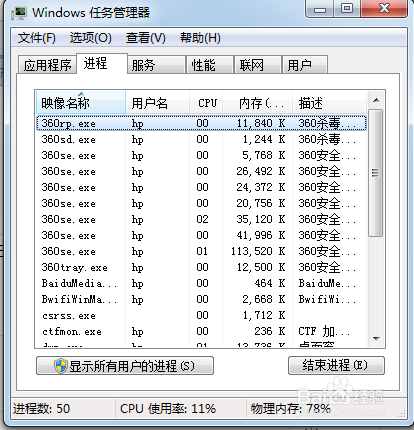The width and height of the screenshot is (414, 430).
Task: Sort by 描述 column header
Action: 329,103
